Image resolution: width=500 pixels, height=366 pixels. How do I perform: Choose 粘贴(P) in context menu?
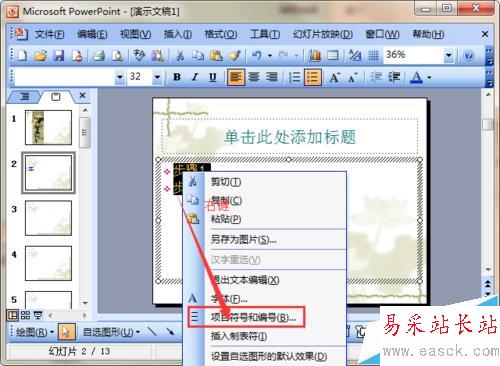[x=265, y=219]
